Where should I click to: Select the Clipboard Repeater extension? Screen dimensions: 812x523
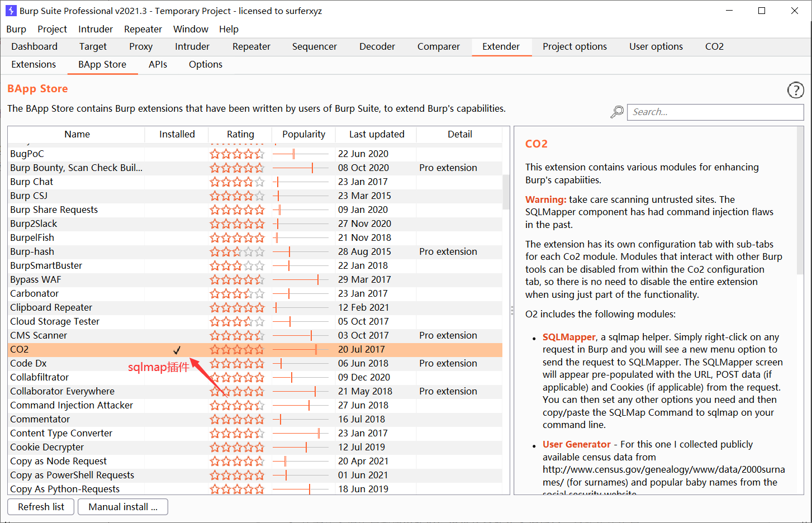click(255, 307)
